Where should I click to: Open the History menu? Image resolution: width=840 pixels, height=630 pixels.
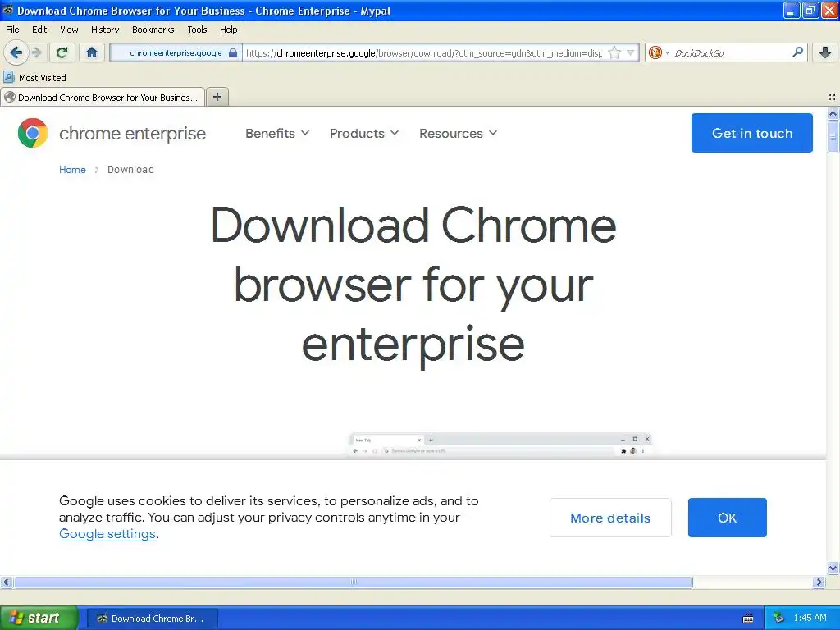coord(104,30)
